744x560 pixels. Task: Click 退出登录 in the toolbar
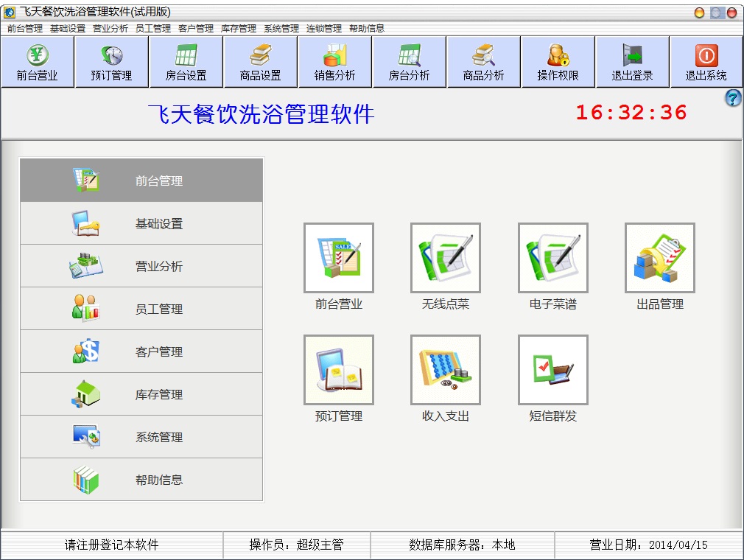633,63
